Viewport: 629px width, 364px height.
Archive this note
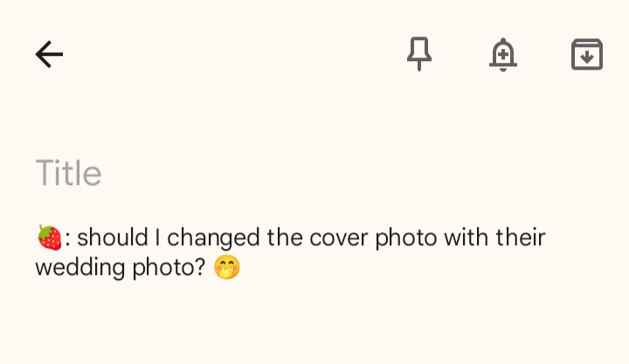pos(586,55)
